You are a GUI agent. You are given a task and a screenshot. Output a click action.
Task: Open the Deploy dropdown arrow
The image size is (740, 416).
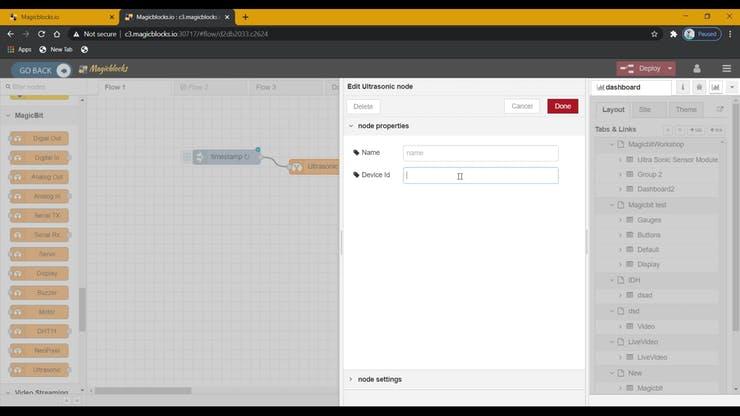tap(668, 68)
